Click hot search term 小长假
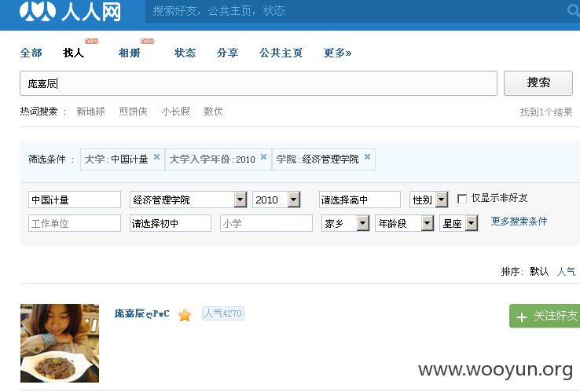Image resolution: width=580 pixels, height=392 pixels. [176, 112]
